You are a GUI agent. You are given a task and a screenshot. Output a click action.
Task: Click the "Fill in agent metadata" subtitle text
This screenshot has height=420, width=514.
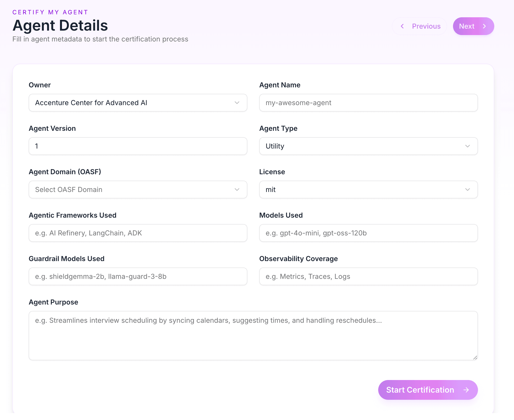pos(100,39)
